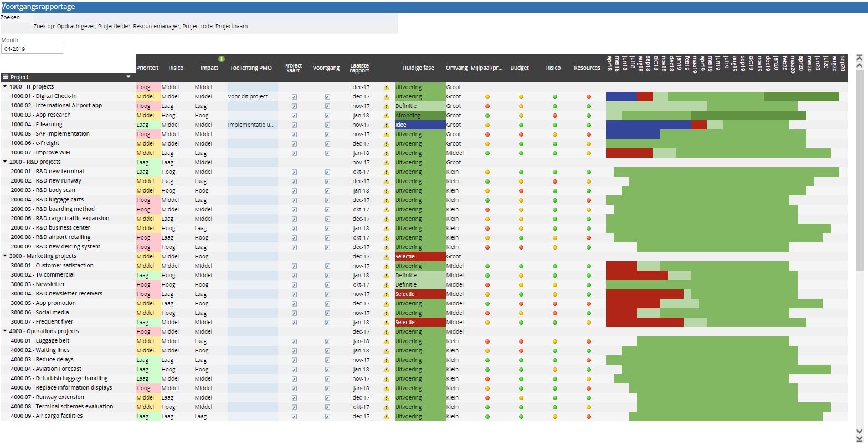Open Project kaart icon for Digital Check-in

(294, 97)
